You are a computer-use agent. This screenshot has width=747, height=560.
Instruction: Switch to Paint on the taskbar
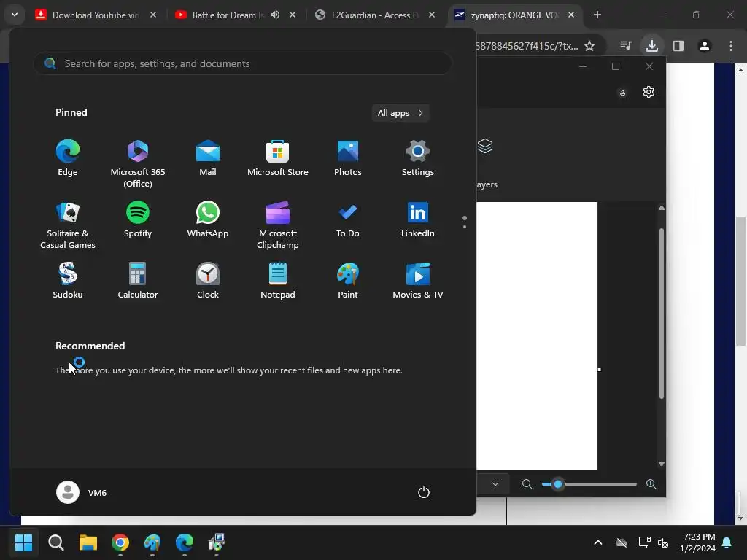[152, 542]
